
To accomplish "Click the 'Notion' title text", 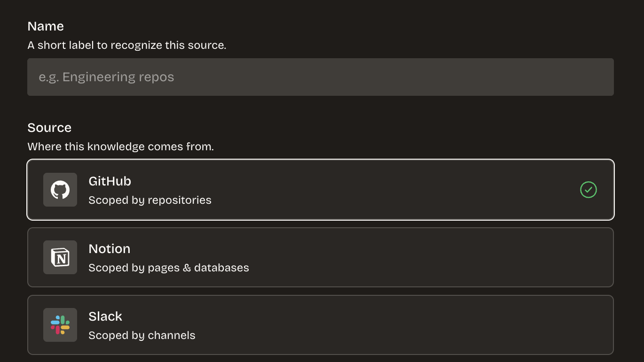I will pos(110,249).
